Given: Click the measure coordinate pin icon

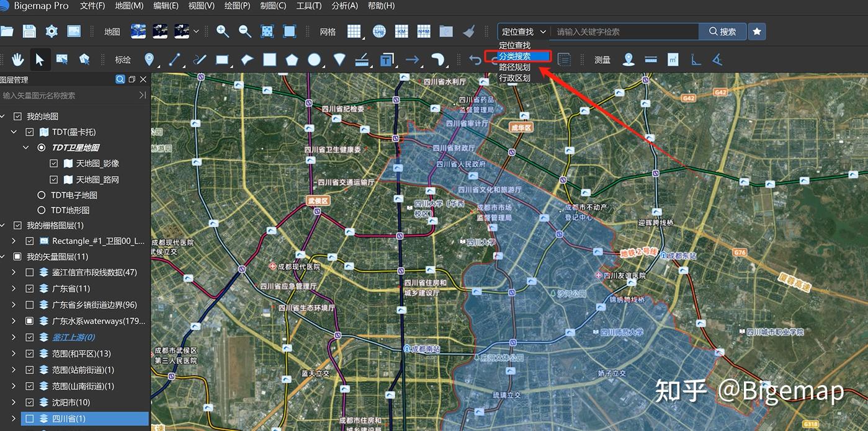Looking at the screenshot, I should coord(629,60).
